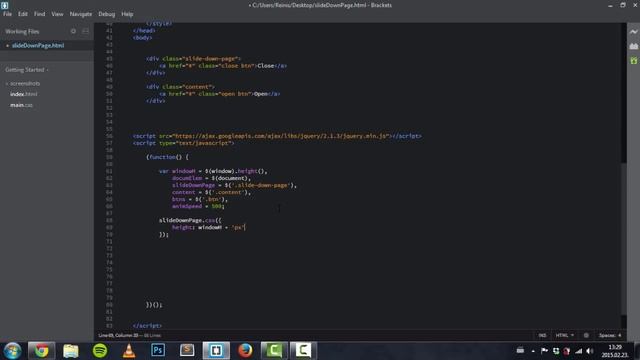Open Firefox from the taskbar
The height and width of the screenshot is (360, 640).
(245, 351)
